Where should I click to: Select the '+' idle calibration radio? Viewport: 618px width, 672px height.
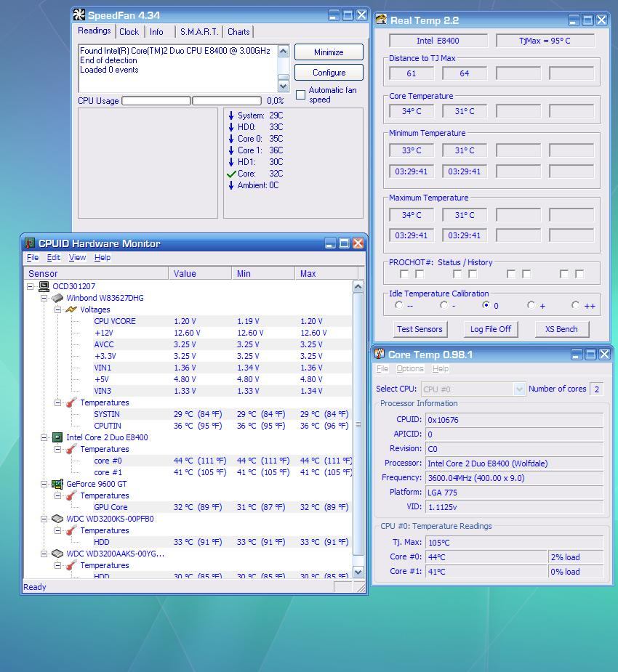point(531,305)
